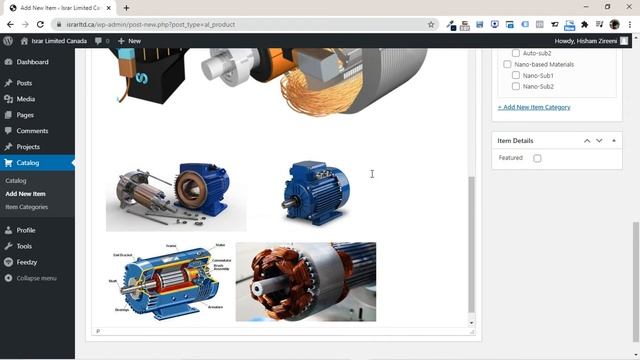The height and width of the screenshot is (360, 640).
Task: Toggle the Featured checkbox
Action: coord(537,158)
